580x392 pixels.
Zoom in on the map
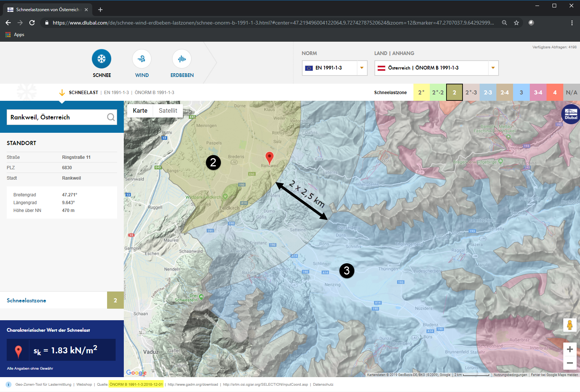tap(570, 349)
